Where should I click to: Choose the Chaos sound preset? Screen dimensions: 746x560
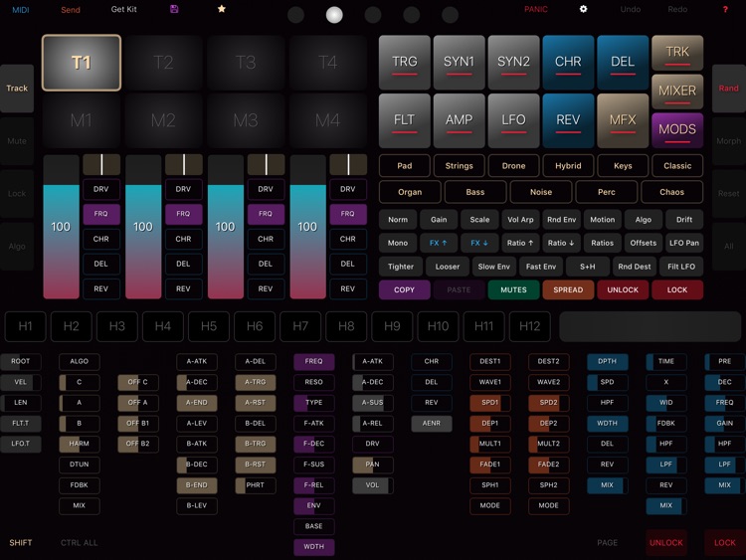click(671, 192)
